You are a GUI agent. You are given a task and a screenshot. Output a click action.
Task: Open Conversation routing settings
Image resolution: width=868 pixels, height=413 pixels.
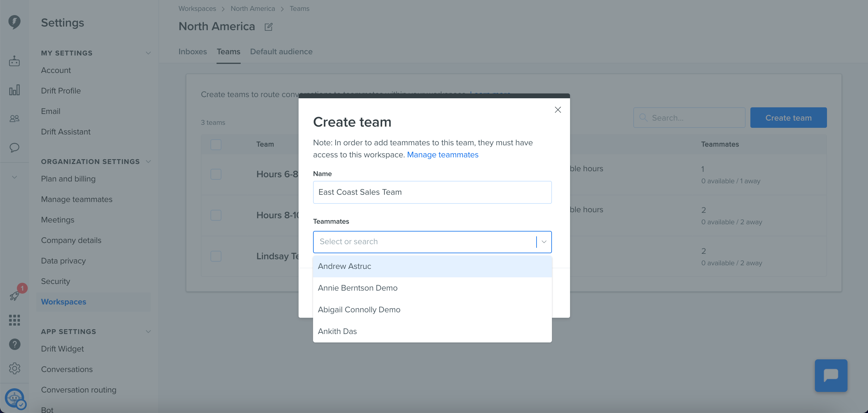coord(78,389)
